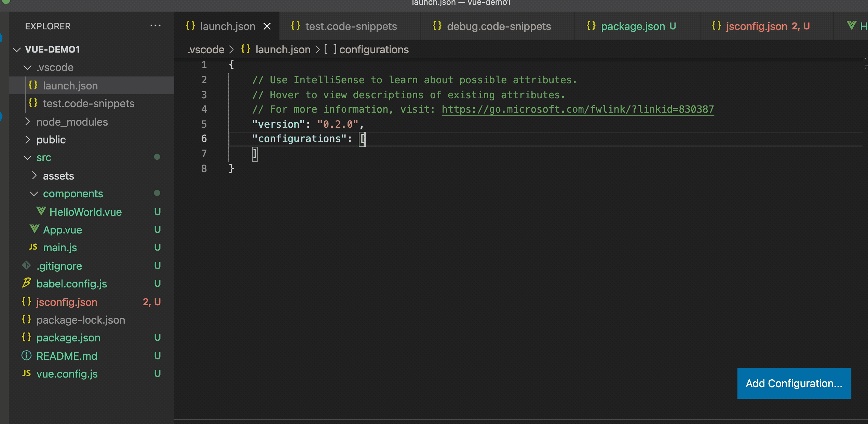Open the package.json tab
Viewport: 868px width, 424px height.
click(x=633, y=26)
